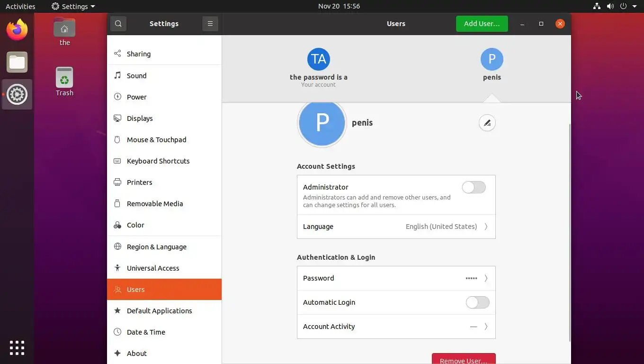This screenshot has height=364, width=644.
Task: Open the Show Applications grid
Action: 17,347
